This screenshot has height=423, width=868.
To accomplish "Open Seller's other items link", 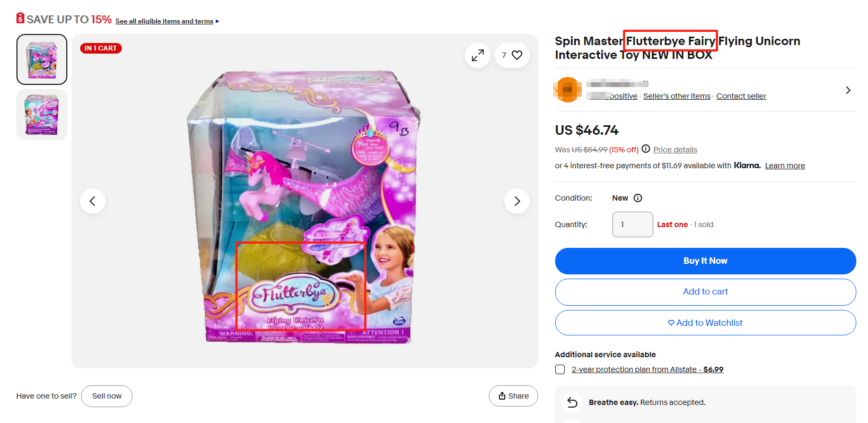I will tap(677, 96).
